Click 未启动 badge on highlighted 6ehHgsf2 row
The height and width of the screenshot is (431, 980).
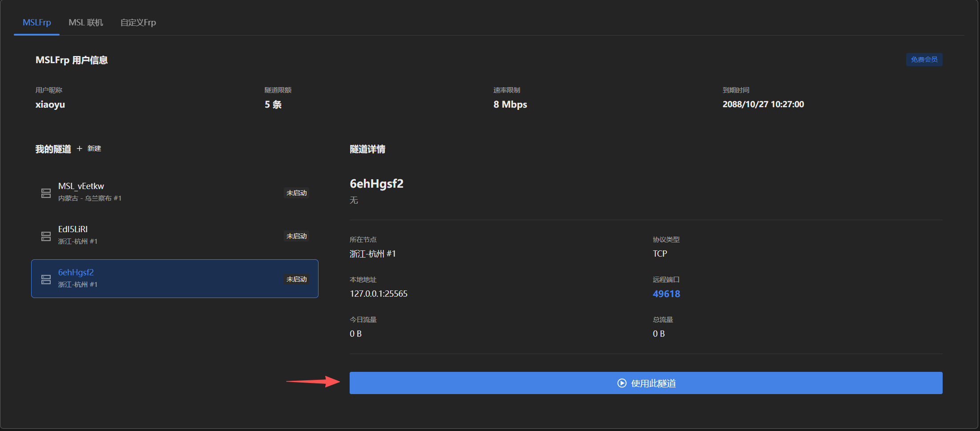[296, 279]
